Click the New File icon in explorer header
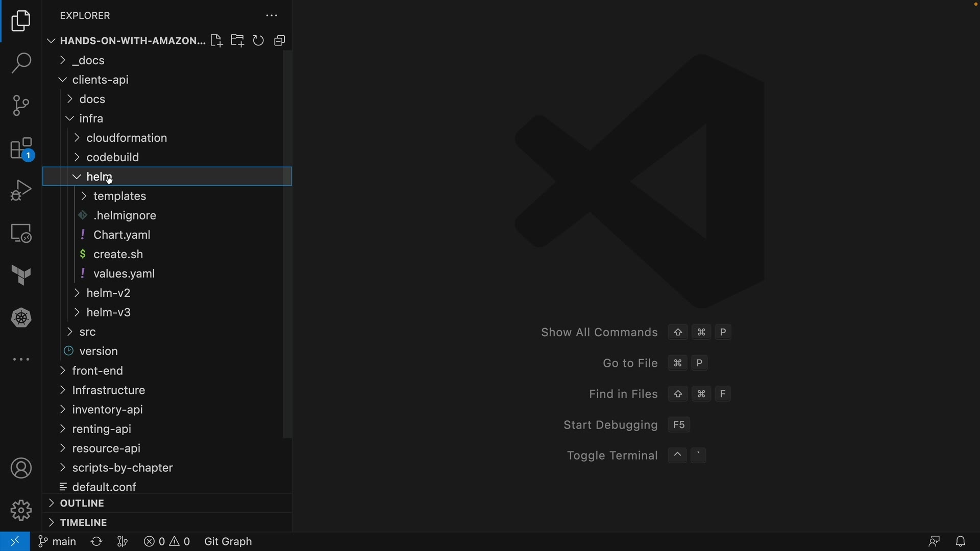The image size is (980, 551). [x=216, y=41]
